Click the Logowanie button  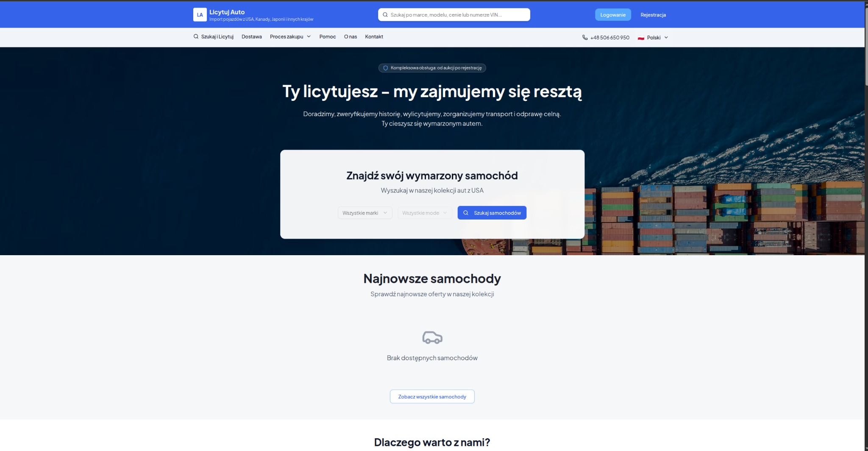pos(613,14)
